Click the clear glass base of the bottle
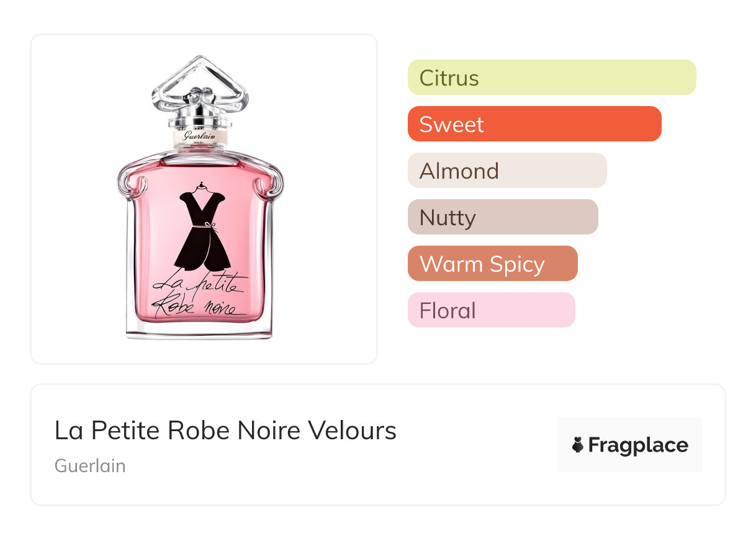 [199, 329]
